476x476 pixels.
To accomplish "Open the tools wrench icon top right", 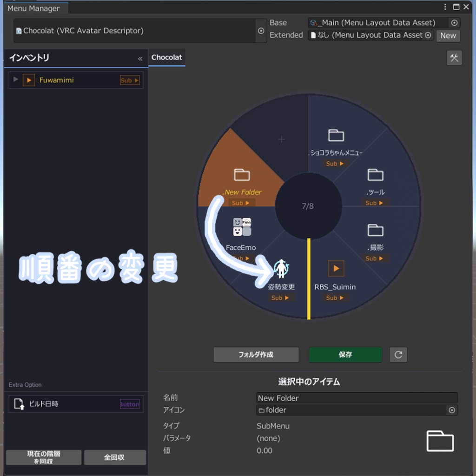I will click(454, 58).
